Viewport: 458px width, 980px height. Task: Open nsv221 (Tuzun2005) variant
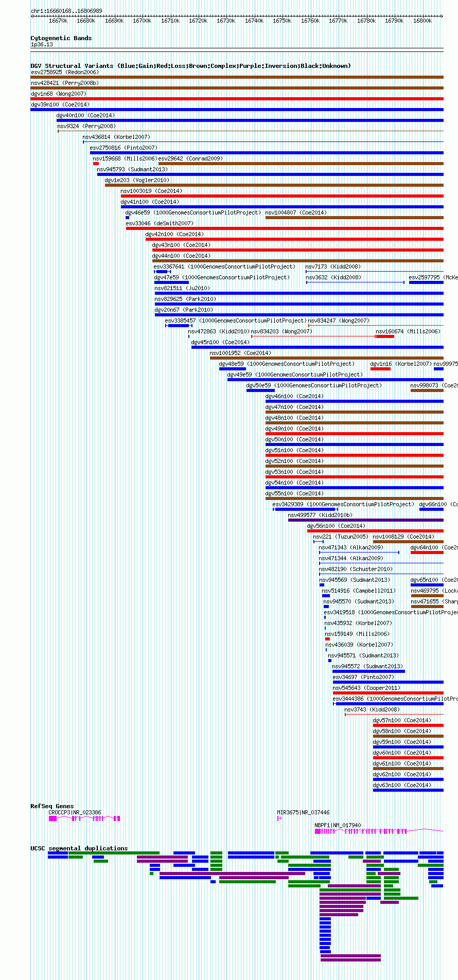click(x=341, y=537)
